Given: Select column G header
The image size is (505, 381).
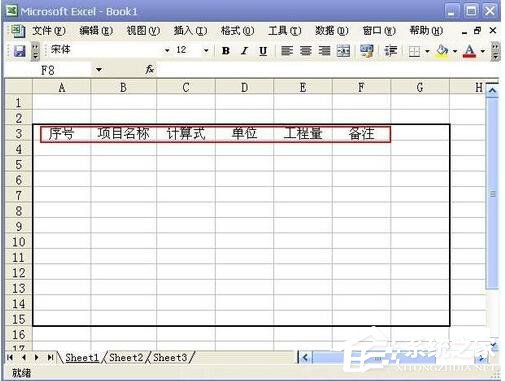Looking at the screenshot, I should click(x=420, y=87).
